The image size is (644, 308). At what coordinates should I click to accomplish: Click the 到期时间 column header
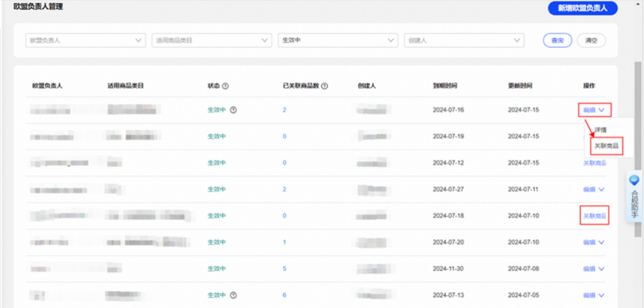coord(445,86)
